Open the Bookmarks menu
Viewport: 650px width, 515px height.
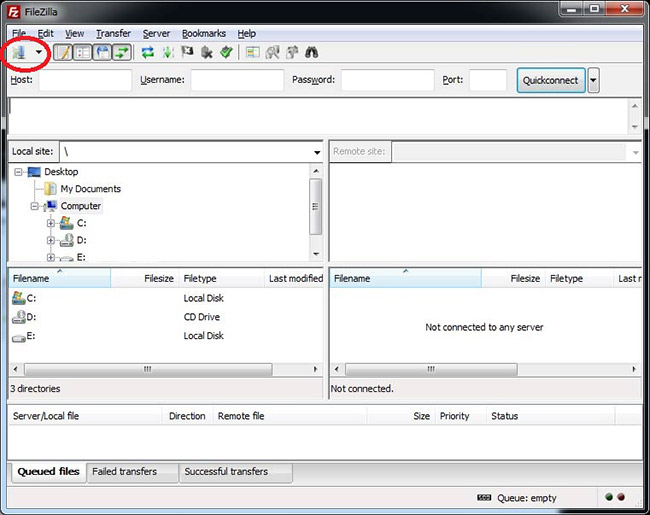pyautogui.click(x=204, y=34)
